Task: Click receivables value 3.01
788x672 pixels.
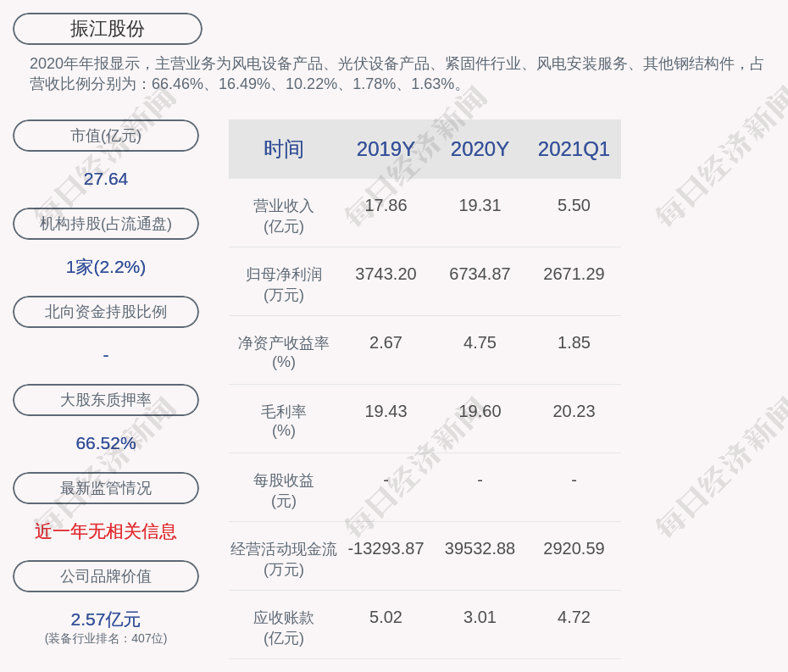Action: pos(480,617)
